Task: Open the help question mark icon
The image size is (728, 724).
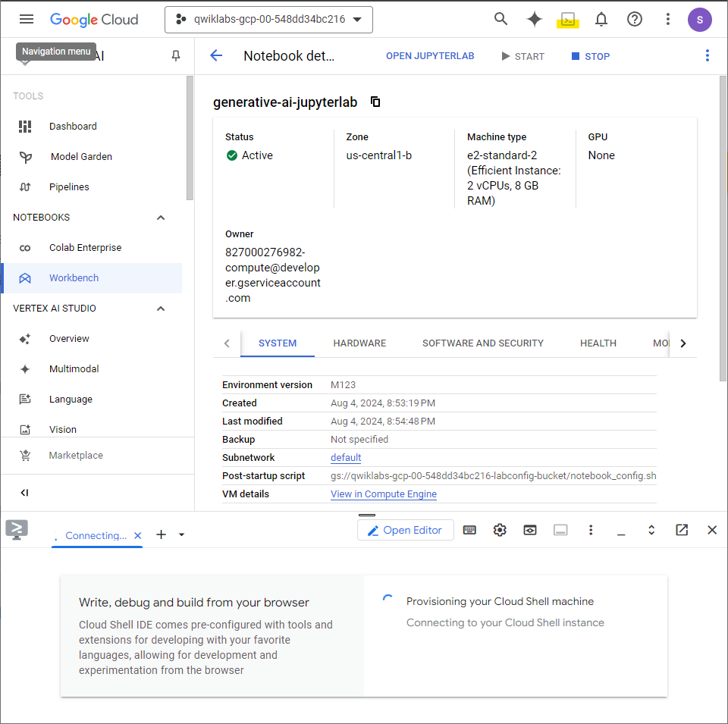Action: point(635,19)
